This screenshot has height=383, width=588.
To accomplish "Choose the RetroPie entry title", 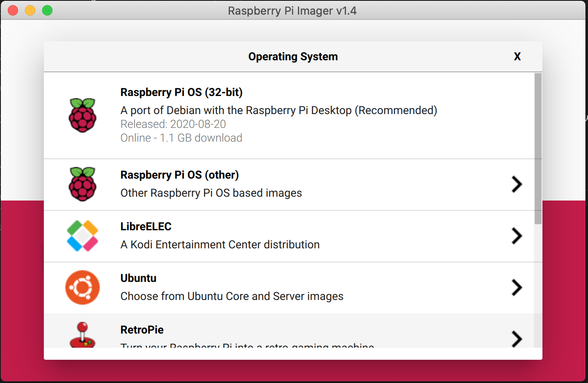I will click(x=142, y=330).
